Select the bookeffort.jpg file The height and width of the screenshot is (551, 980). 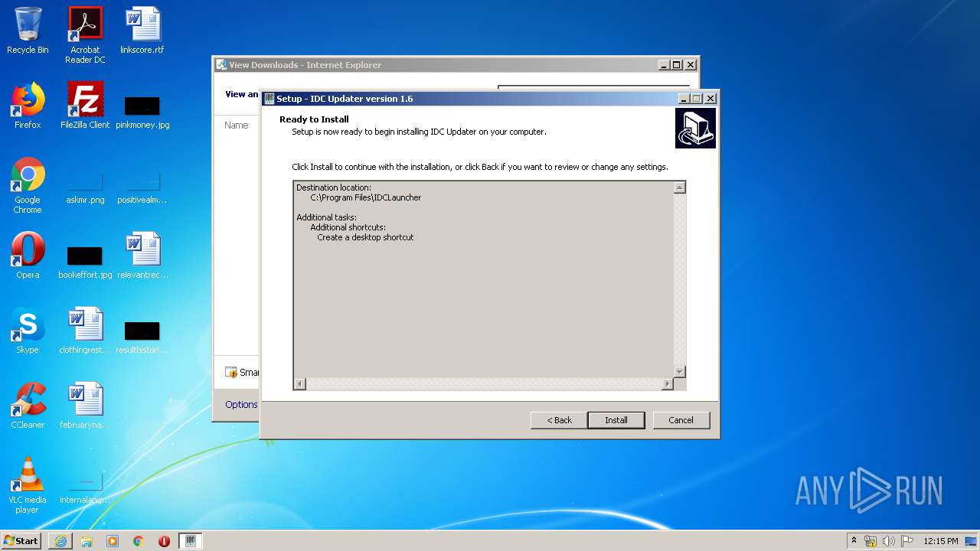point(85,261)
